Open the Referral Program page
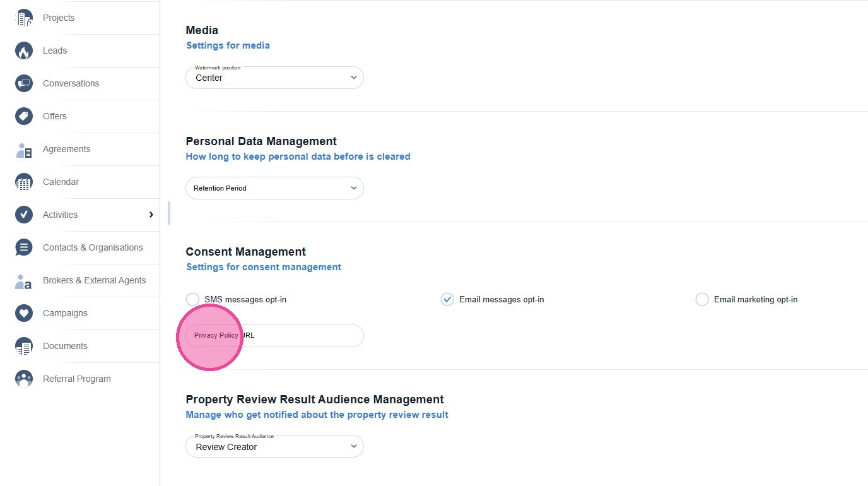This screenshot has width=868, height=486. pos(76,379)
